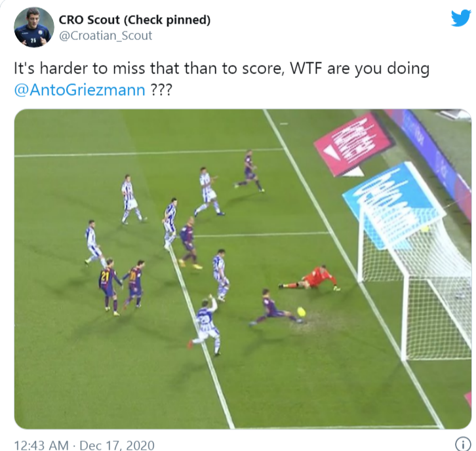Click the "WTF are you doing" text
The image size is (476, 451).
[x=360, y=69]
